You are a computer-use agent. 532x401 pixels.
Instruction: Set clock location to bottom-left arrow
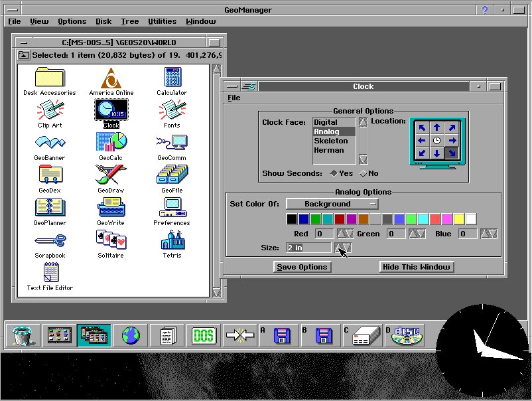pyautogui.click(x=422, y=153)
